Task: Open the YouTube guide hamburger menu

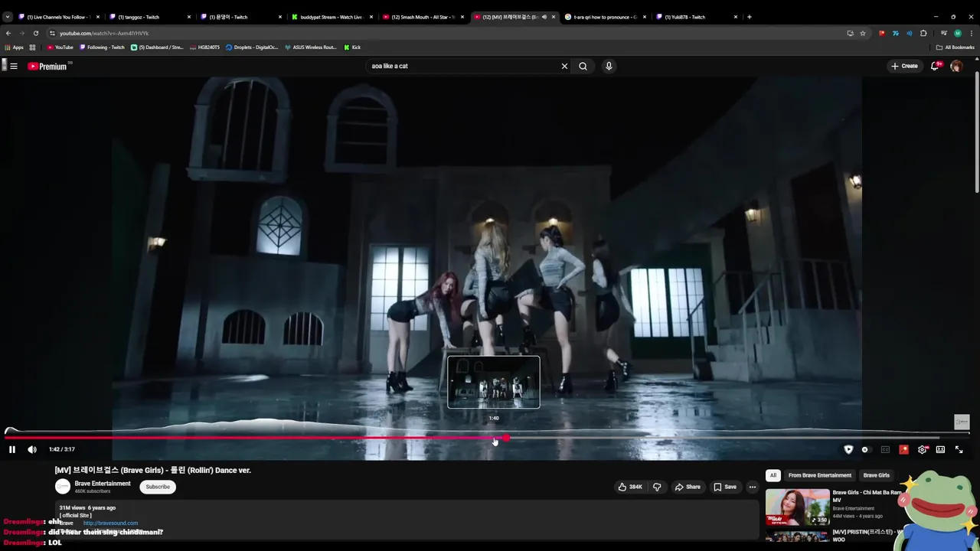Action: point(13,66)
